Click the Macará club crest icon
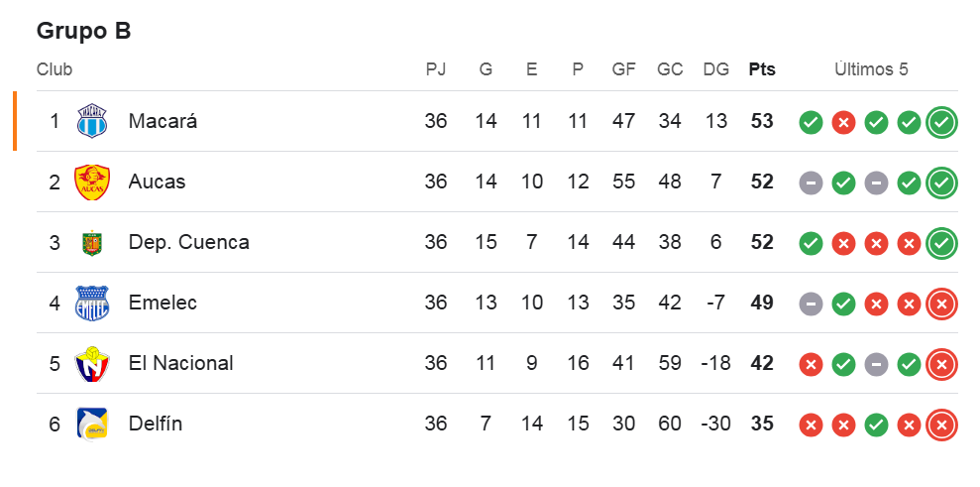 [92, 122]
